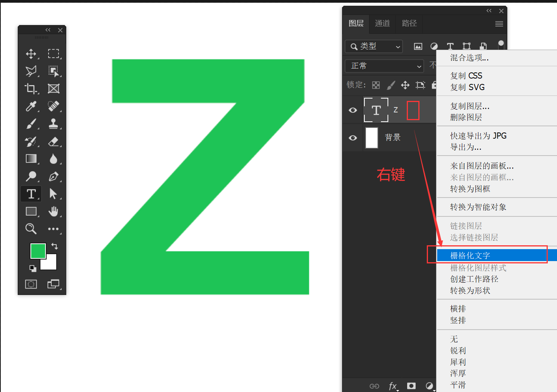
Task: Collapse the layers panel
Action: tap(489, 11)
